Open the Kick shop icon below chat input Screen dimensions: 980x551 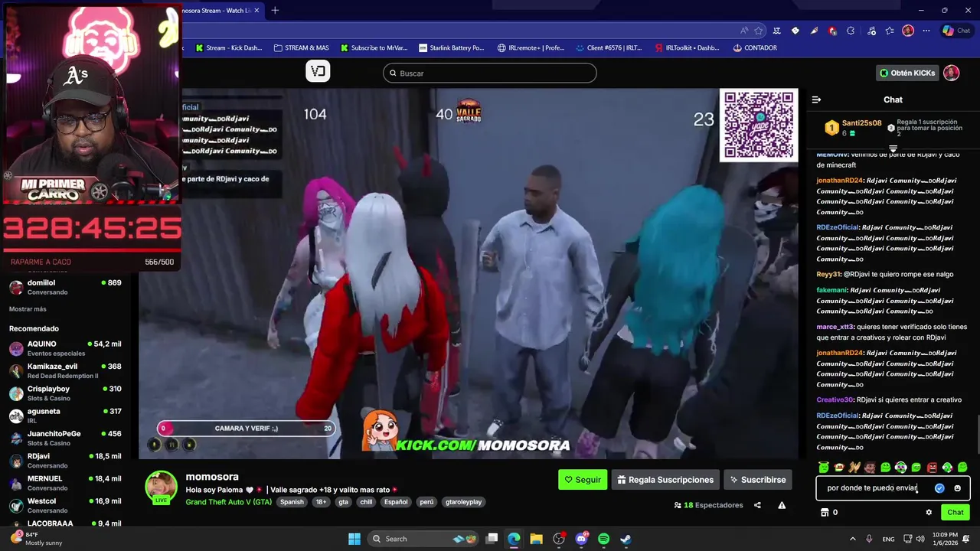pos(825,513)
